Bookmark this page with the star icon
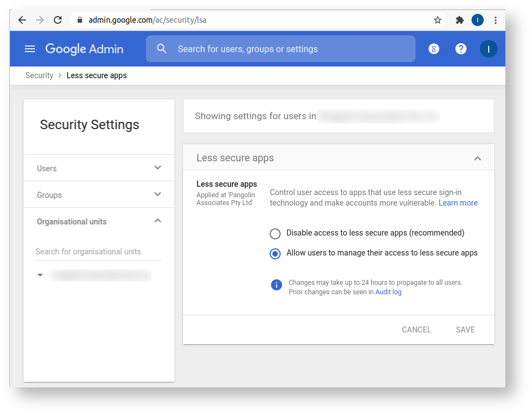Screen dimensions: 532x414 (x=438, y=20)
